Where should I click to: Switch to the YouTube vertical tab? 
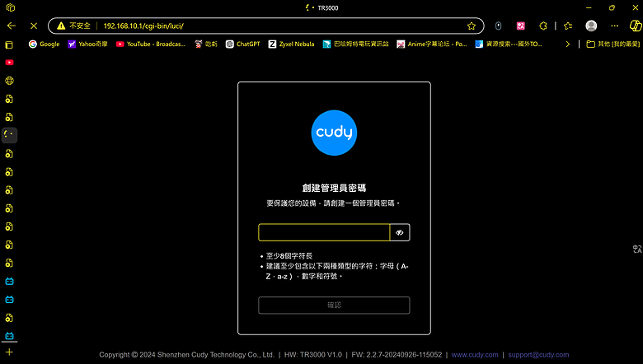9,63
